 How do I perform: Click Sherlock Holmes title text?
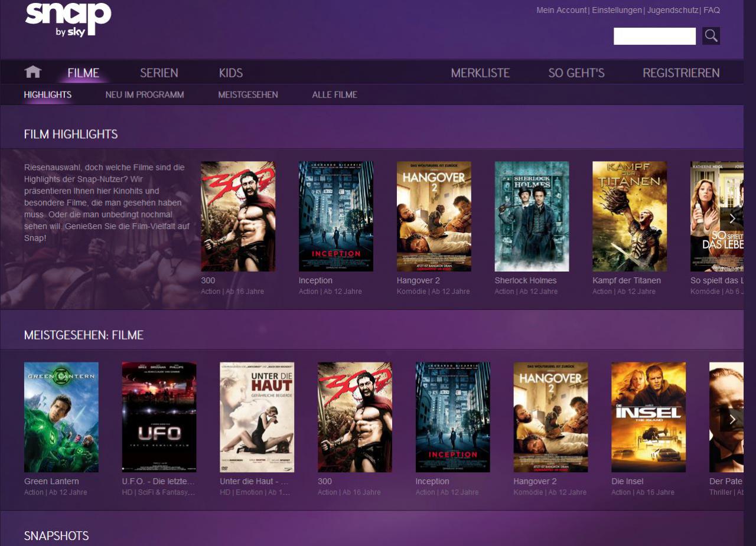tap(526, 280)
